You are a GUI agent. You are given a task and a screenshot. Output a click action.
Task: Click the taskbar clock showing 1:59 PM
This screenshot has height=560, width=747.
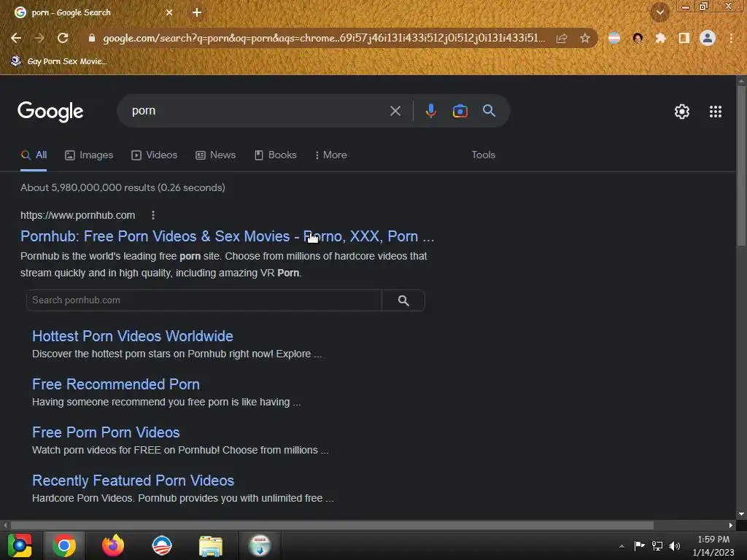713,545
